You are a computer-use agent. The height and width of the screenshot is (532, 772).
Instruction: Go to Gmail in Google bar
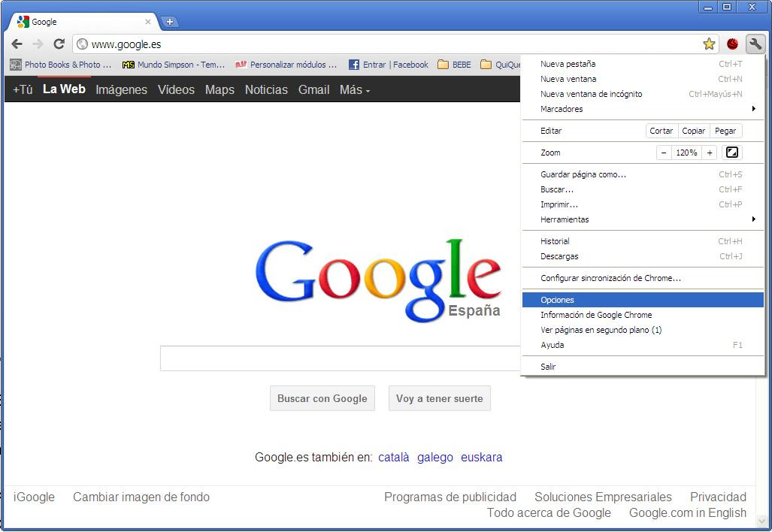pos(313,89)
